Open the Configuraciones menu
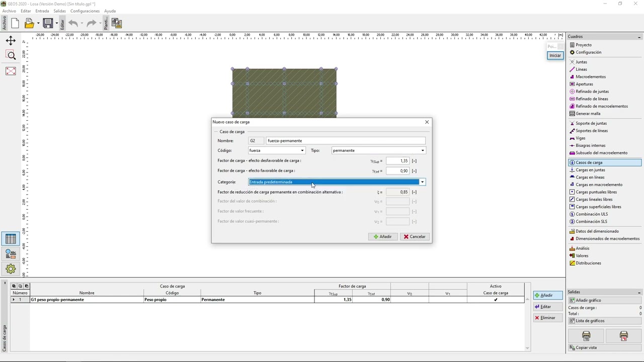Screen dimensions: 644x362 (x=85, y=11)
